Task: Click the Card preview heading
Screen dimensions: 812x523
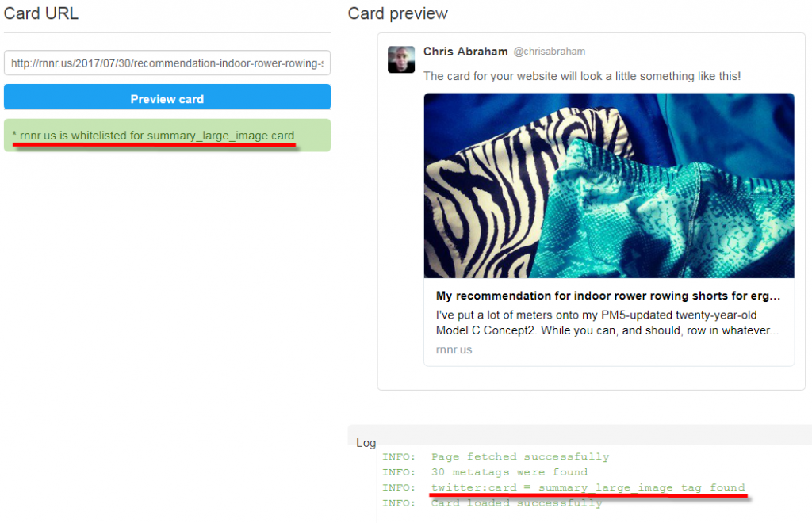Action: [x=398, y=13]
